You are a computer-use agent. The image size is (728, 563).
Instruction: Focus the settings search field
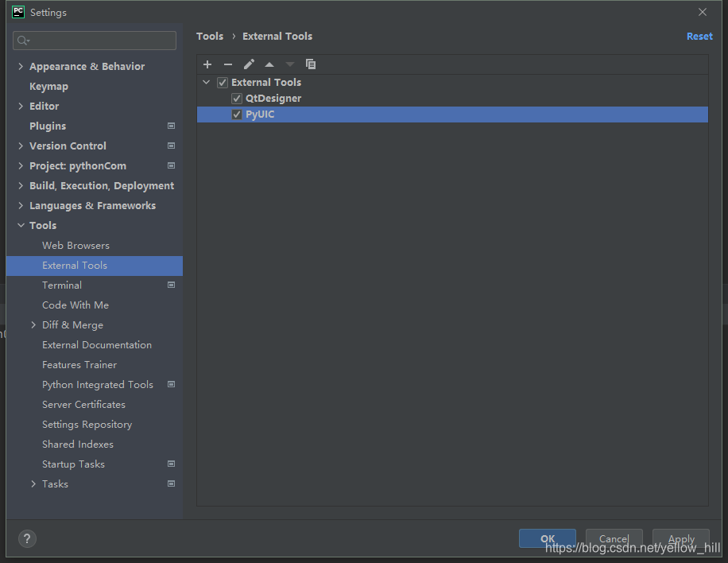click(x=95, y=41)
